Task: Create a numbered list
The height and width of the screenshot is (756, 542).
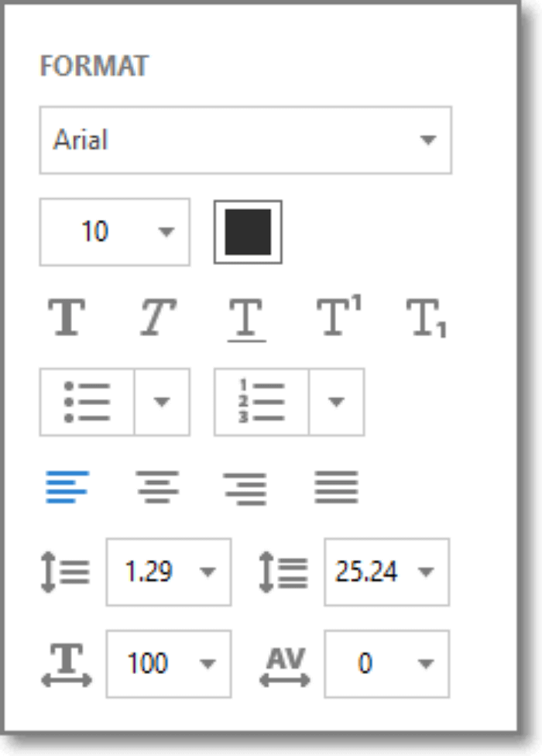Action: point(259,401)
